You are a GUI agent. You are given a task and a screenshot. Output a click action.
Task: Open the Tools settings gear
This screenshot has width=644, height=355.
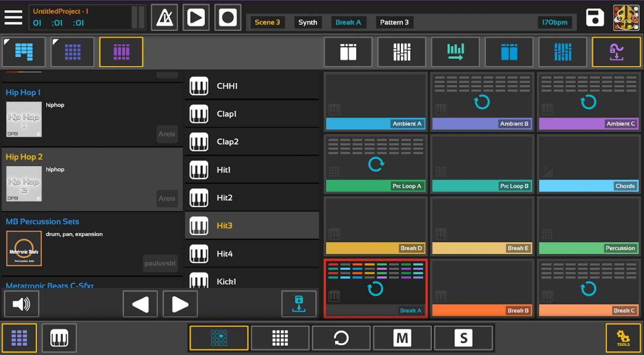tap(623, 338)
